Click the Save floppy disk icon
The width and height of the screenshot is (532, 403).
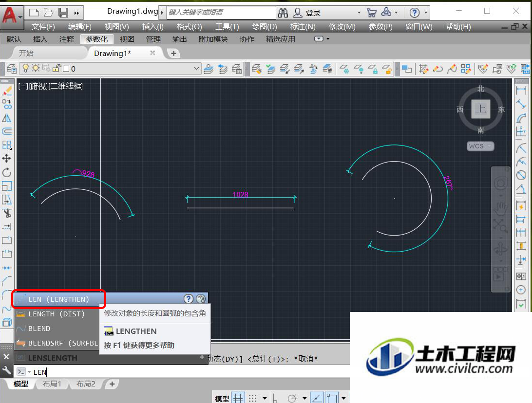[x=63, y=13]
